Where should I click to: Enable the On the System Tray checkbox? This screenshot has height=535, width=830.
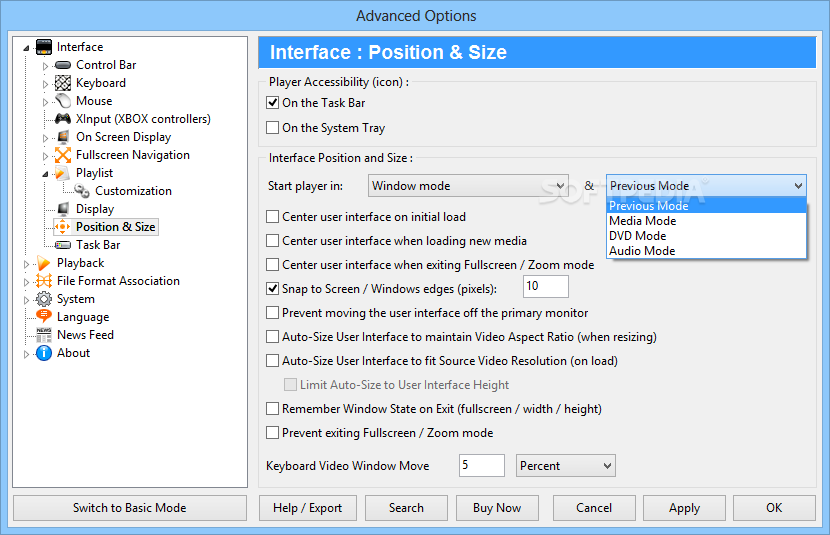click(273, 128)
